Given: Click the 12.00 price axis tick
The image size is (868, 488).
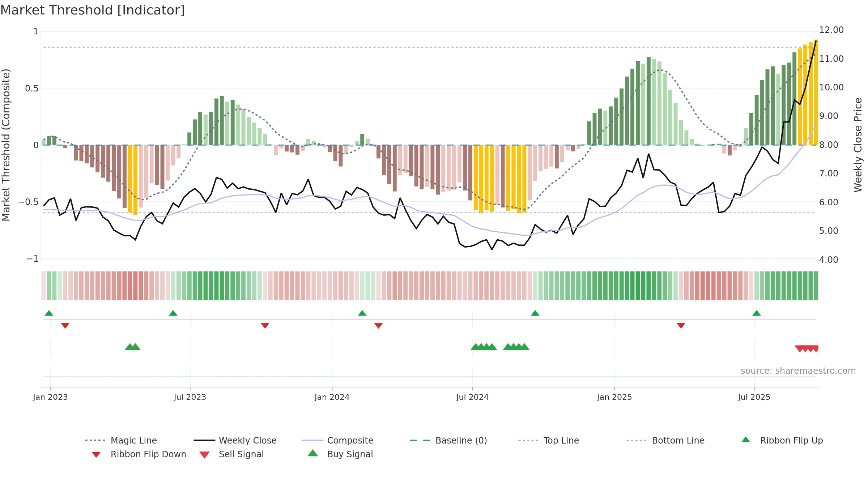Looking at the screenshot, I should [831, 30].
